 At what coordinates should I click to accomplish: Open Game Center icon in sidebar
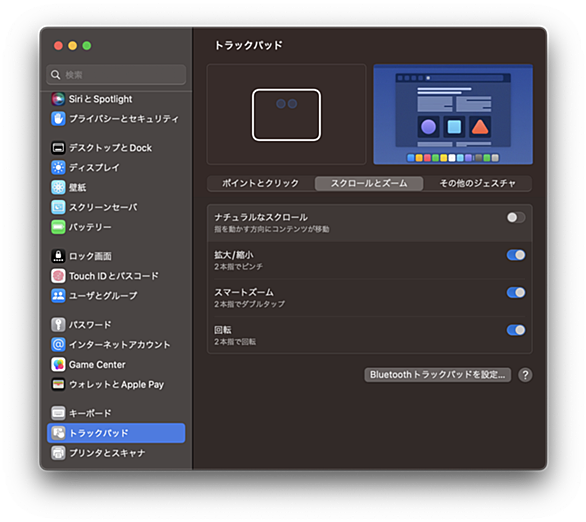(x=58, y=365)
